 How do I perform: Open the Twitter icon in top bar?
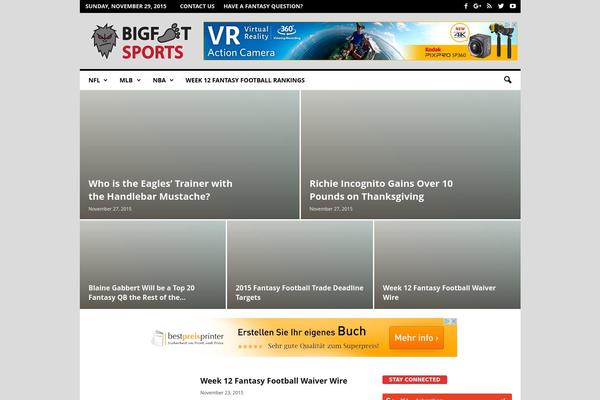tap(501, 6)
